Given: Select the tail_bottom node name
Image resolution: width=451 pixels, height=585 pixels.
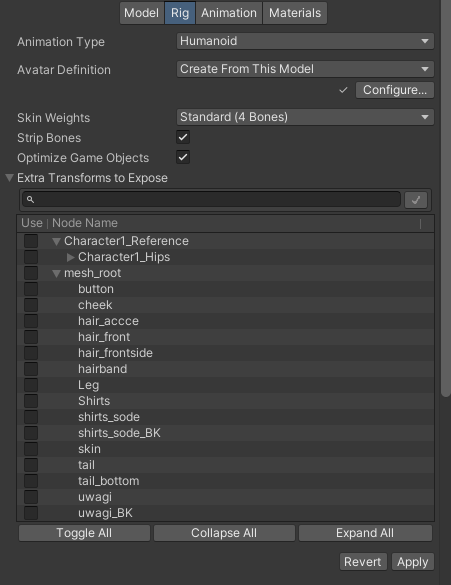Looking at the screenshot, I should tap(109, 481).
